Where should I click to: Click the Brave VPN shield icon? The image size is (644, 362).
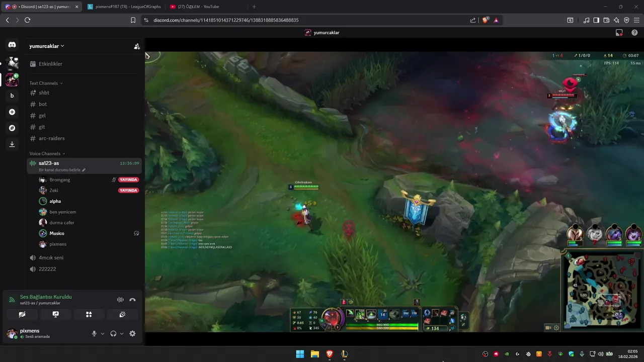[x=626, y=20]
